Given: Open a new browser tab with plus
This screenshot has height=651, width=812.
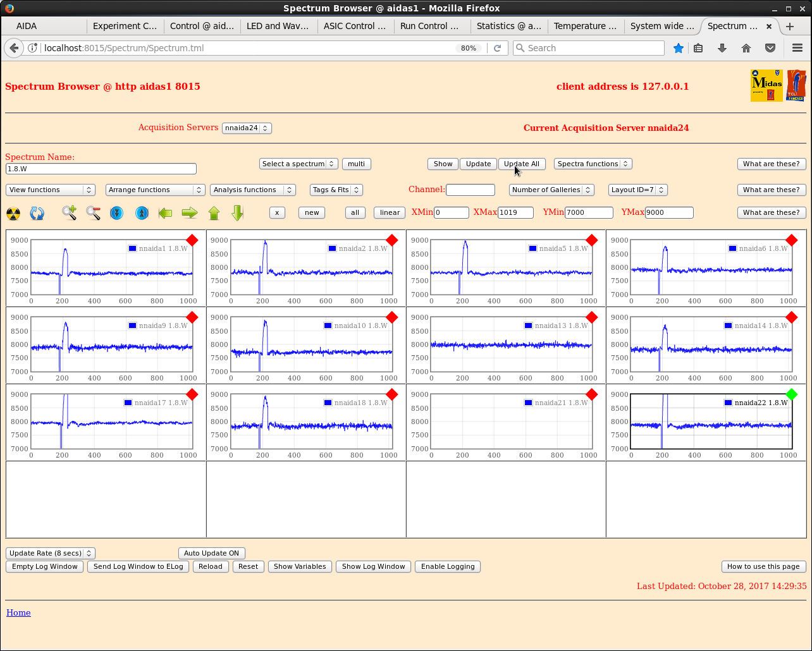Looking at the screenshot, I should coord(790,27).
